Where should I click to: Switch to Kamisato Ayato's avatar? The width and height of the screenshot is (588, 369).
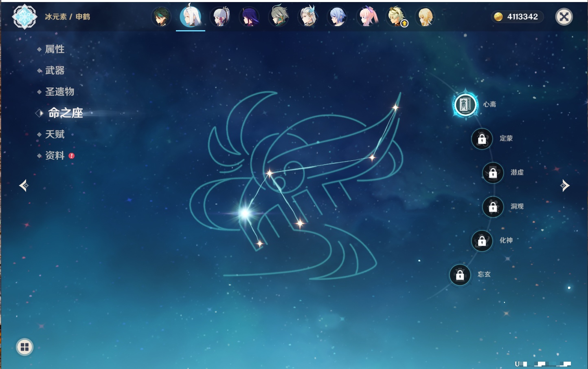pyautogui.click(x=338, y=17)
